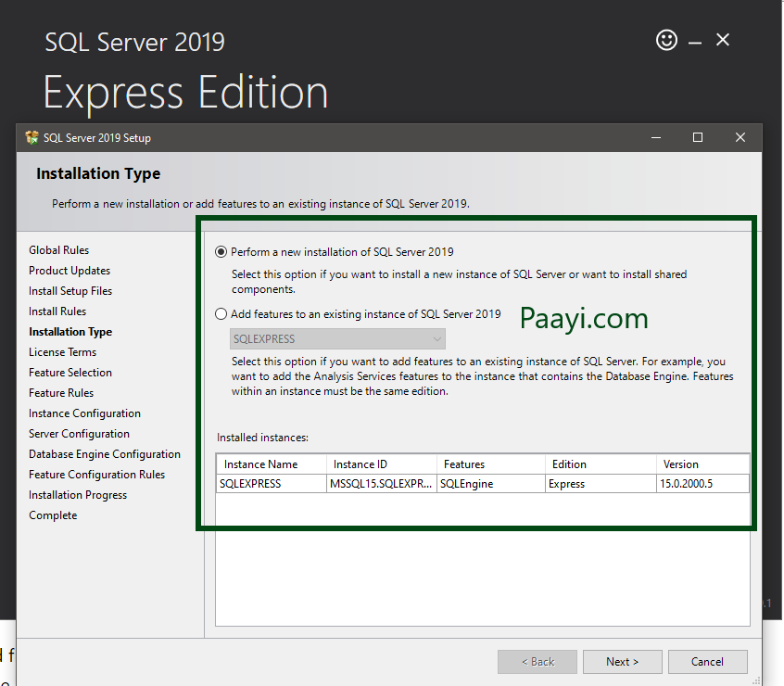Select Server Configuration in the sidebar

(x=79, y=433)
